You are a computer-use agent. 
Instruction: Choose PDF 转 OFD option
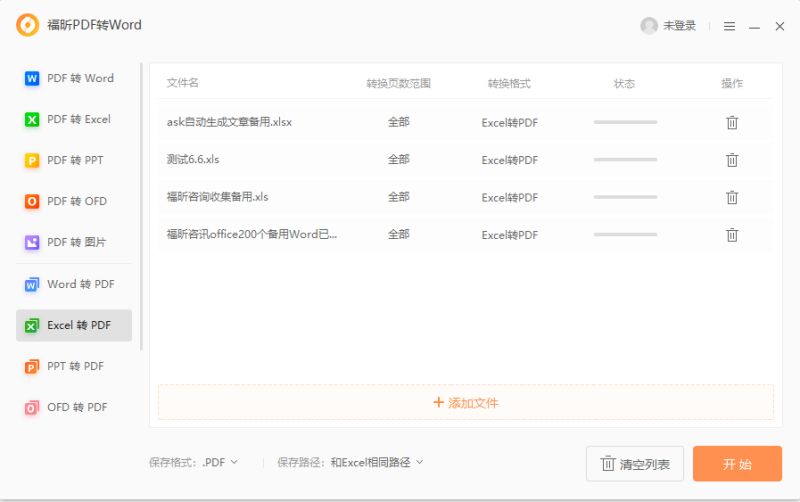click(73, 201)
